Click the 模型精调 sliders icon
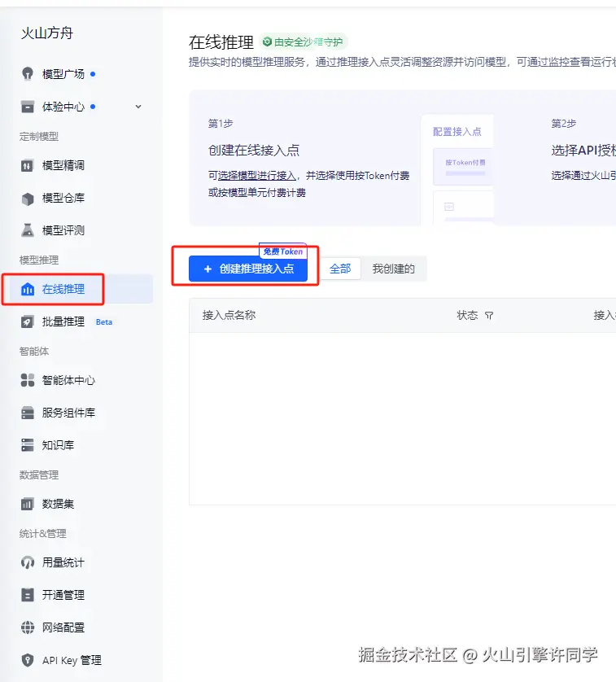The width and height of the screenshot is (616, 682). (x=28, y=165)
